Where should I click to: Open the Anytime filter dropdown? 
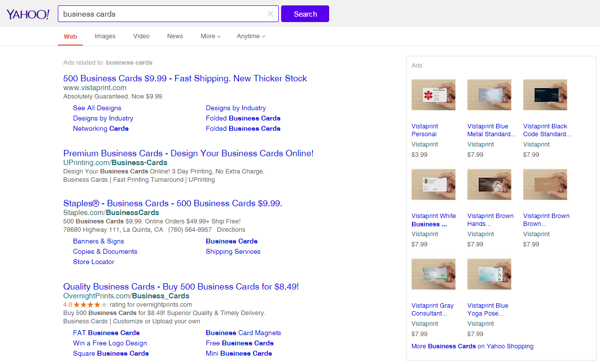click(251, 36)
